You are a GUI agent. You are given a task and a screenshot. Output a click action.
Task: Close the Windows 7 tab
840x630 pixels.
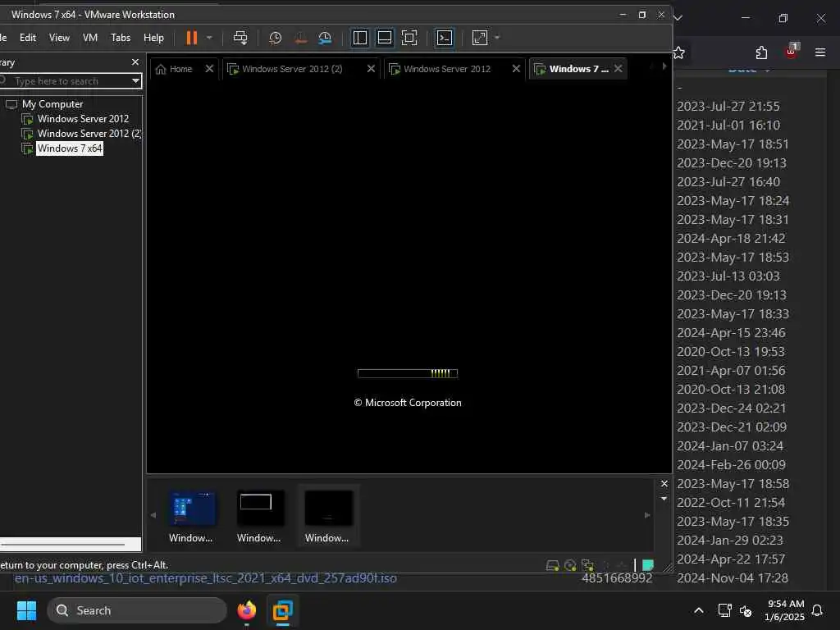tap(619, 69)
